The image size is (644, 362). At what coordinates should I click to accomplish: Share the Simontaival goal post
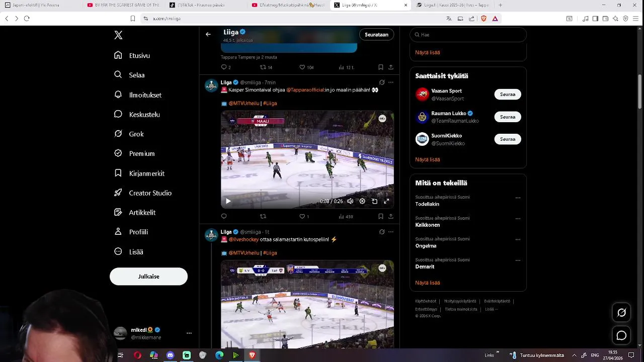tap(391, 217)
